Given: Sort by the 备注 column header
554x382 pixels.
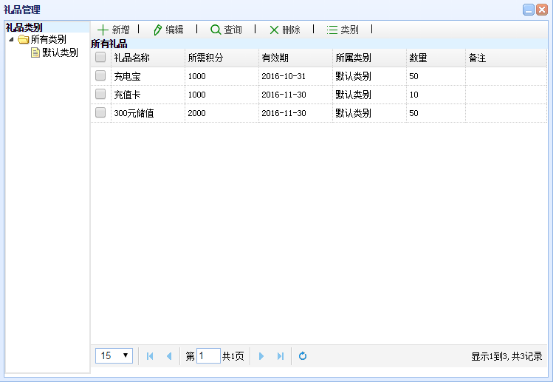Looking at the screenshot, I should tap(506, 58).
